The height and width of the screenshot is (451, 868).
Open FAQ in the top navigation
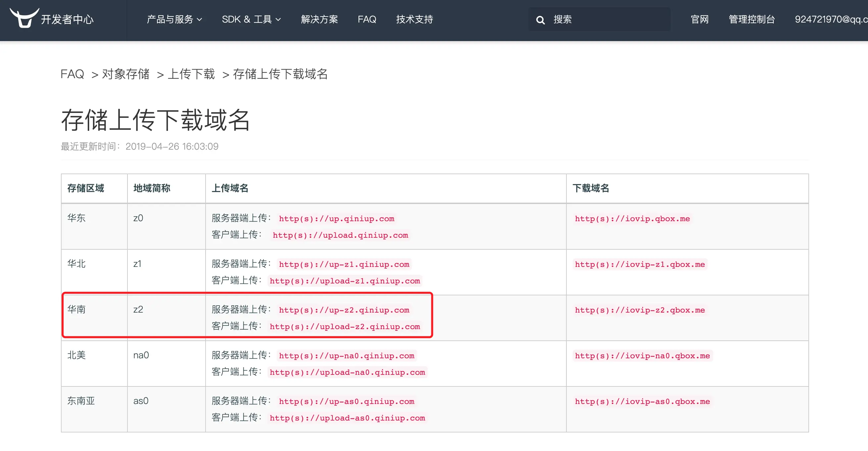[x=366, y=20]
